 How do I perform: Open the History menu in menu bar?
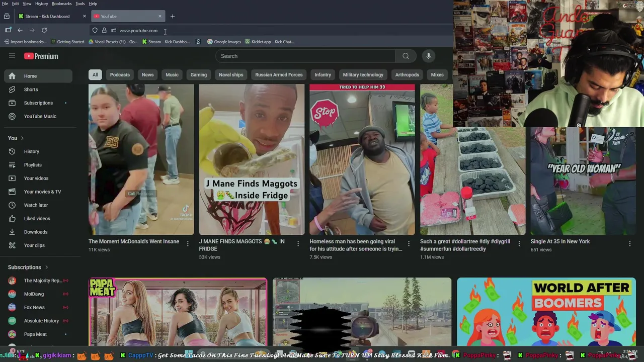click(x=42, y=4)
